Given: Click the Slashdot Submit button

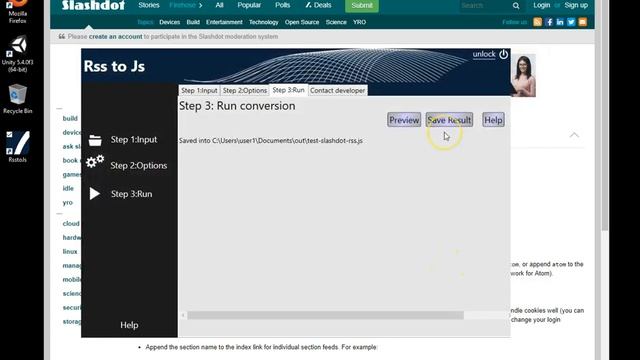Looking at the screenshot, I should pyautogui.click(x=362, y=5).
